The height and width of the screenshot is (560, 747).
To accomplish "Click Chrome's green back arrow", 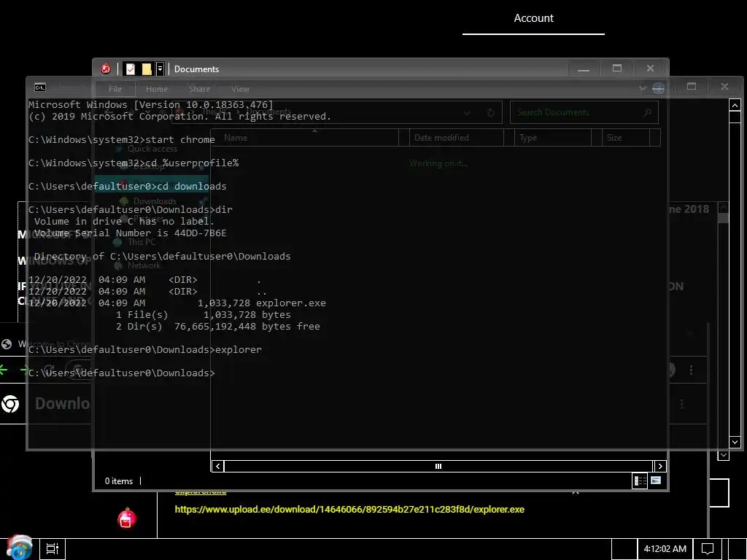I will click(x=4, y=369).
